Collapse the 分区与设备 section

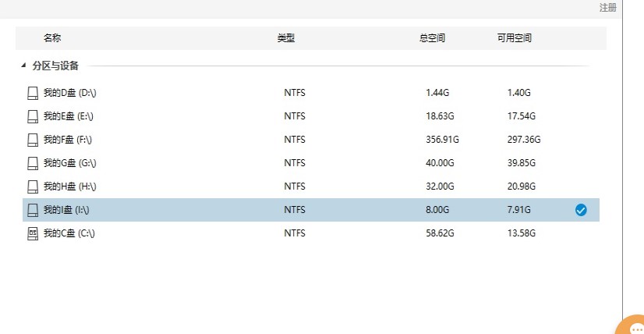click(23, 66)
